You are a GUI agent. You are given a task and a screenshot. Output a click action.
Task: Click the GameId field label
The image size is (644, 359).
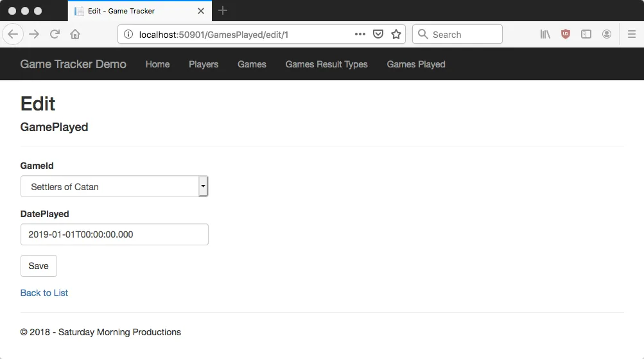pyautogui.click(x=37, y=166)
